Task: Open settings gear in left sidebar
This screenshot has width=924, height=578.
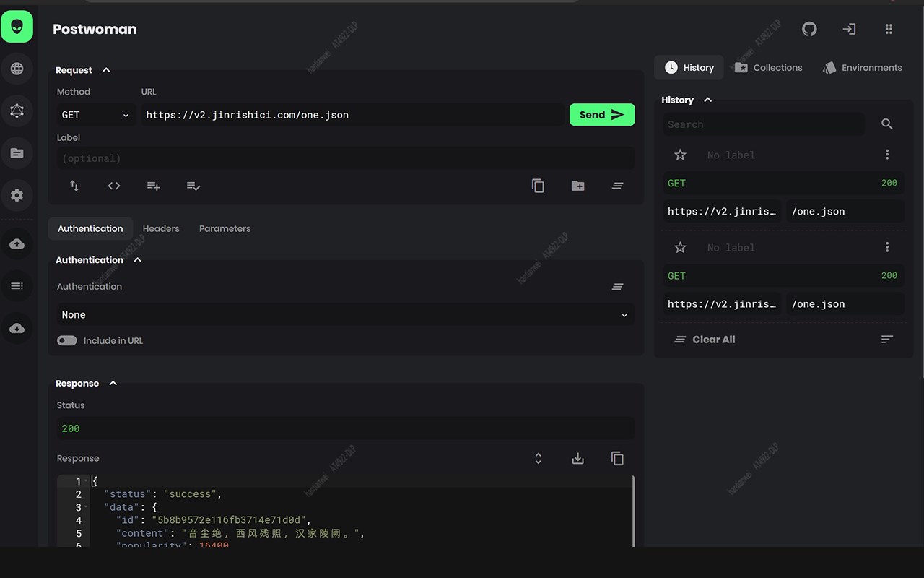Action: point(17,195)
